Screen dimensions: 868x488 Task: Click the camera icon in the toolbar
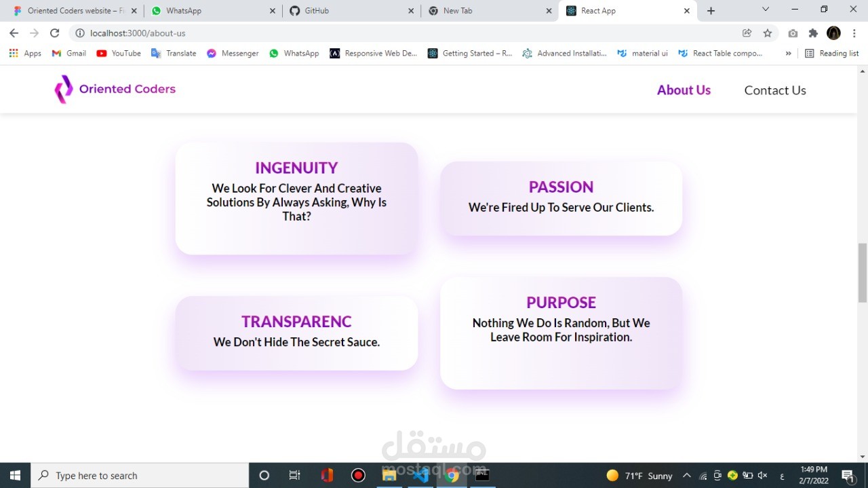[793, 33]
